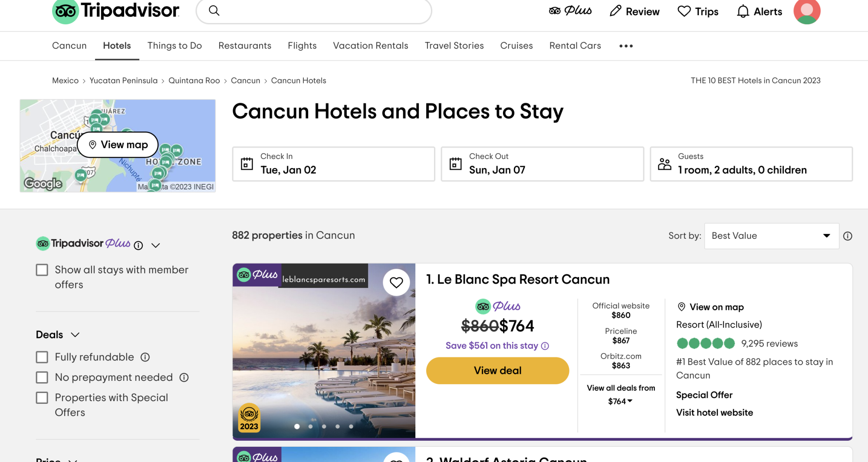Open Trips via the heart icon
The image size is (868, 462).
(684, 11)
